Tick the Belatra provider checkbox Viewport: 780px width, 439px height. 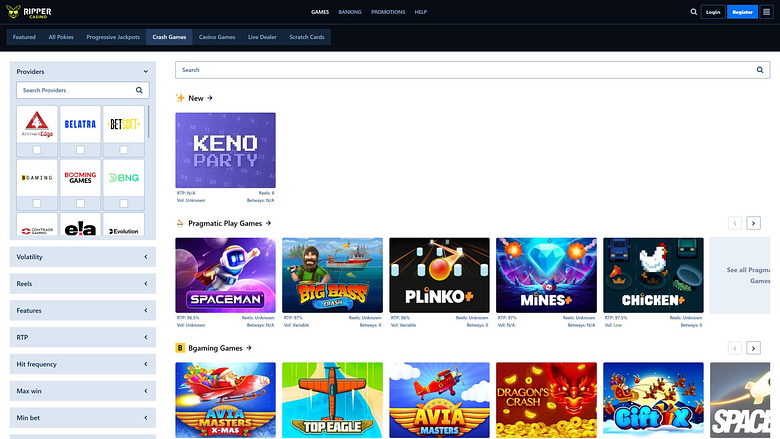(x=80, y=150)
